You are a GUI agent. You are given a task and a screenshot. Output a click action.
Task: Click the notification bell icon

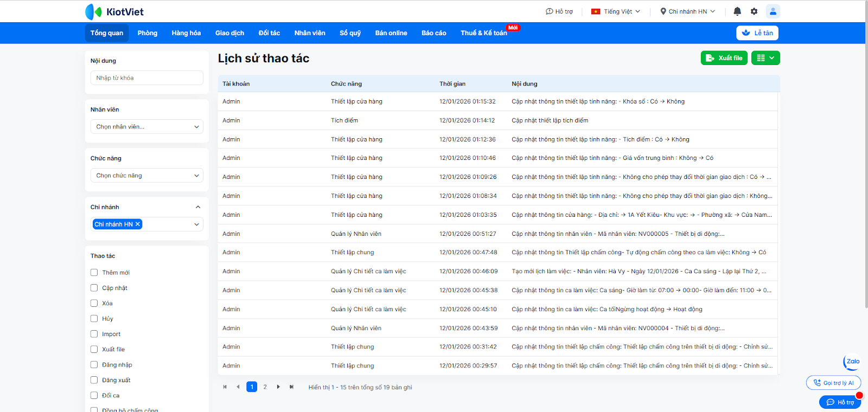click(737, 11)
